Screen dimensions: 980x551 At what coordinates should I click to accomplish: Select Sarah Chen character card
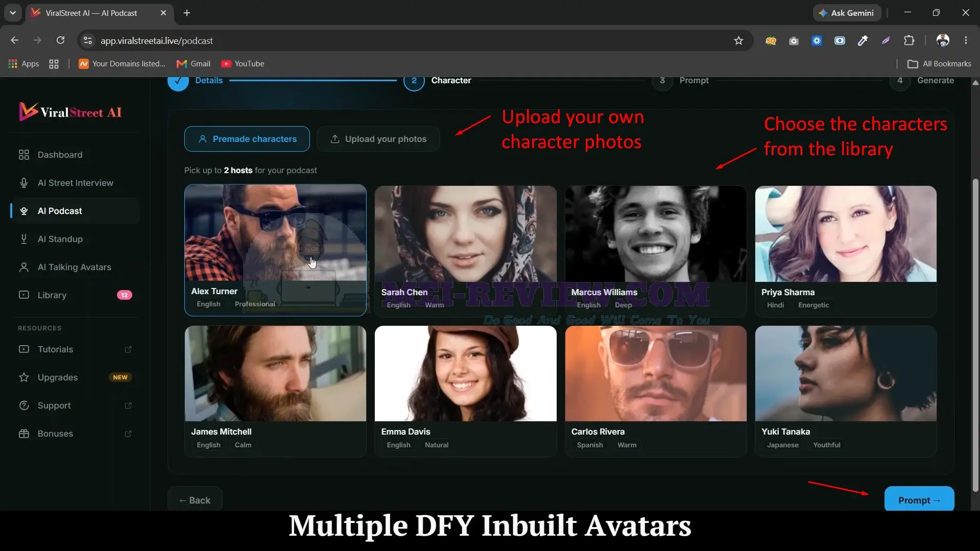click(x=466, y=251)
